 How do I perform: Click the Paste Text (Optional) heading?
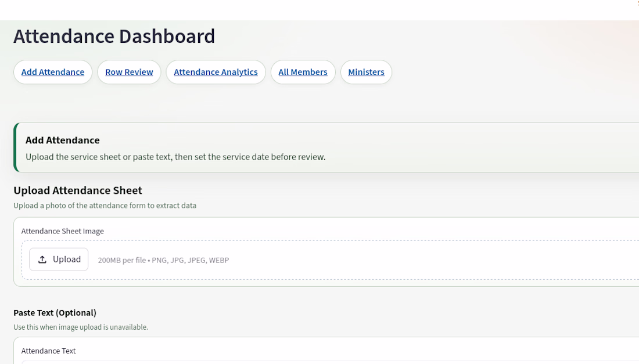click(55, 313)
